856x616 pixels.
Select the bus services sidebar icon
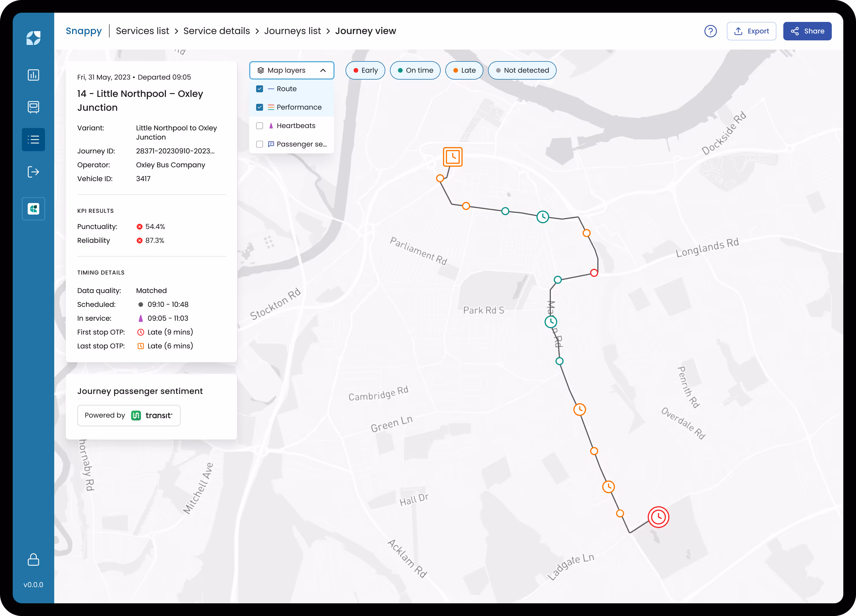coord(33,107)
